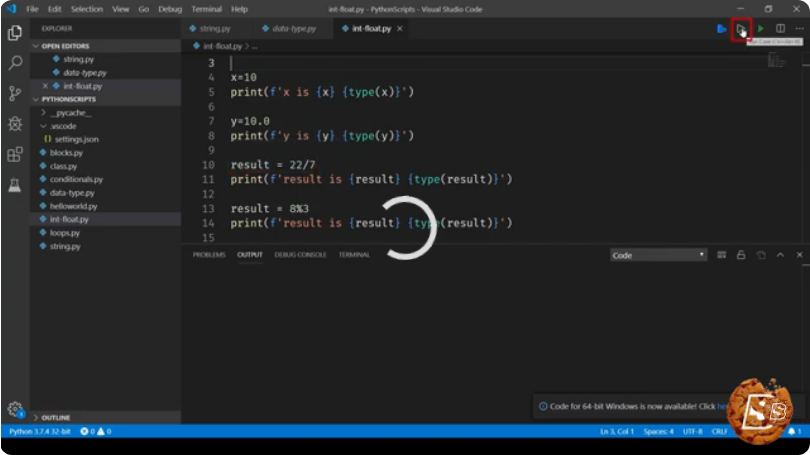Open the Test beaker view
Screen dimensions: 810x455
15,185
